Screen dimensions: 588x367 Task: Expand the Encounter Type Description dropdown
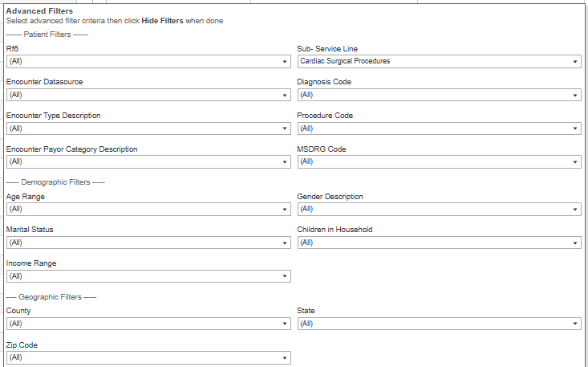[148, 128]
